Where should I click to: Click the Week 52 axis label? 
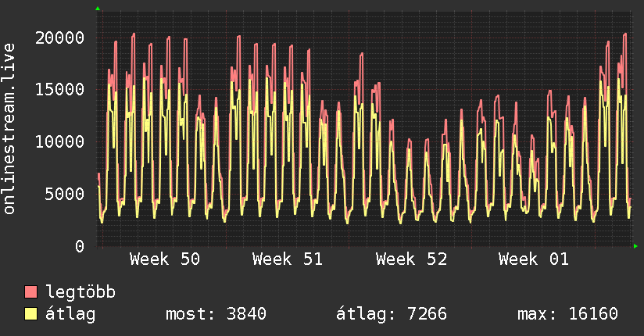[x=411, y=259]
